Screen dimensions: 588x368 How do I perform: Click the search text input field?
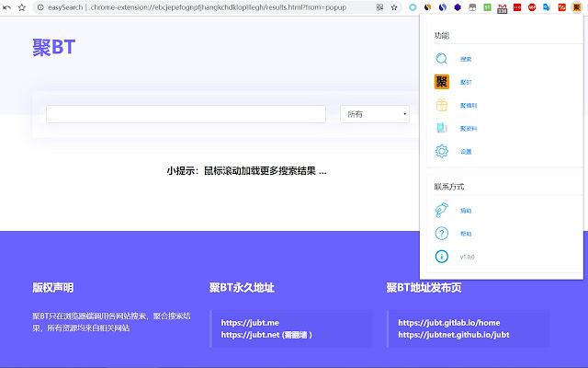186,114
